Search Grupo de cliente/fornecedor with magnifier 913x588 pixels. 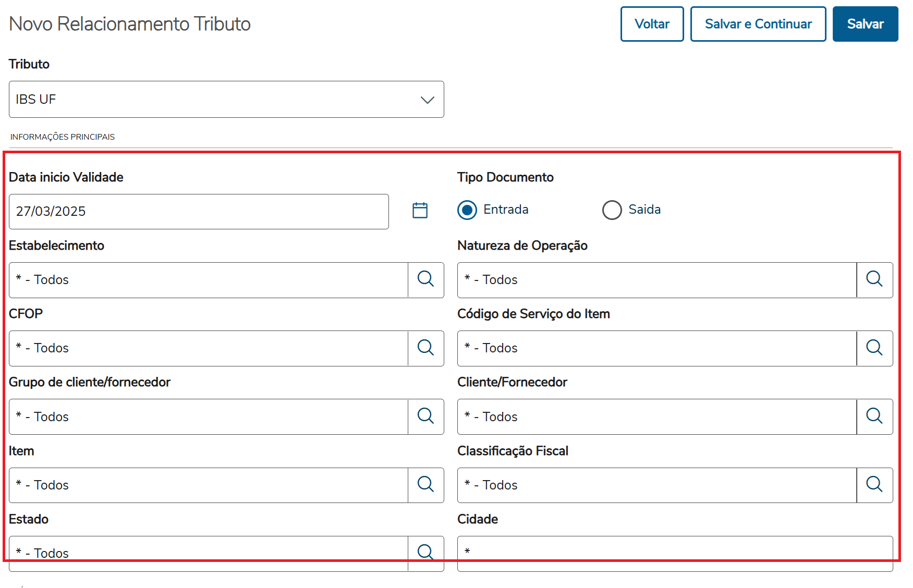[x=425, y=416]
